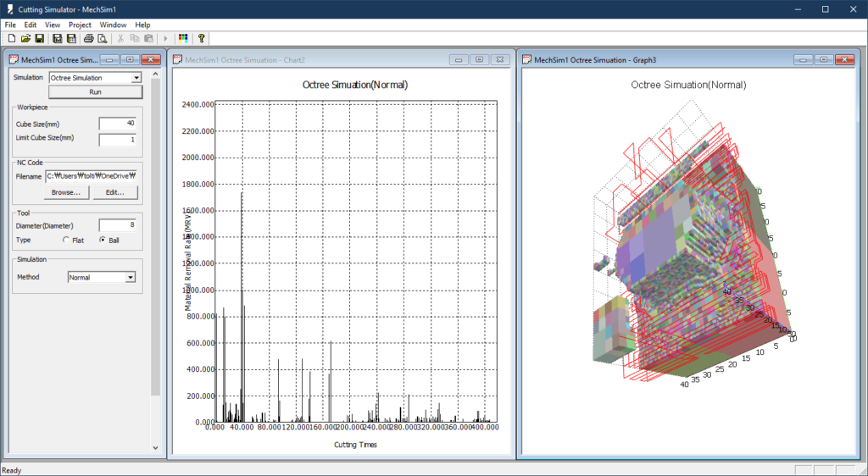Create a new file from toolbar
Image resolution: width=868 pixels, height=476 pixels.
coord(12,38)
